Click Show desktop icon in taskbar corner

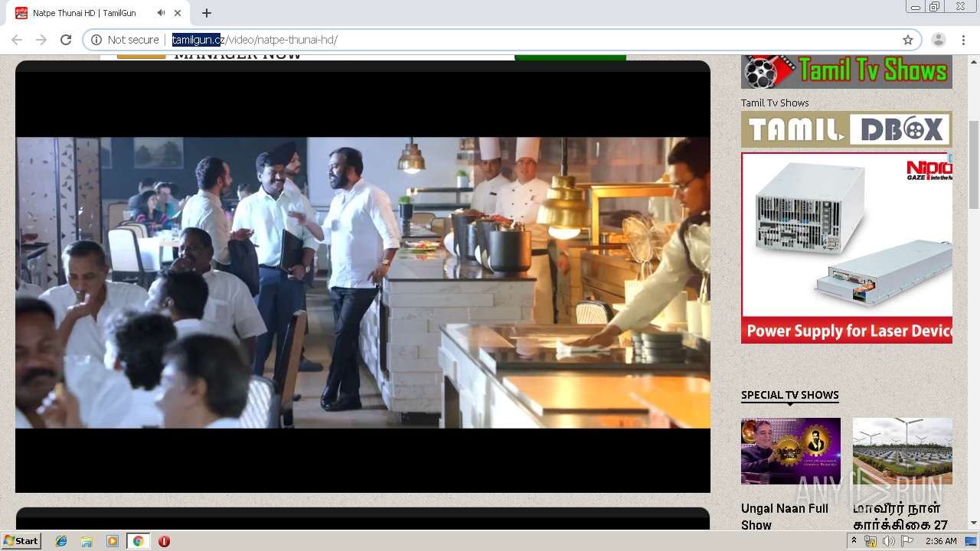click(x=972, y=541)
